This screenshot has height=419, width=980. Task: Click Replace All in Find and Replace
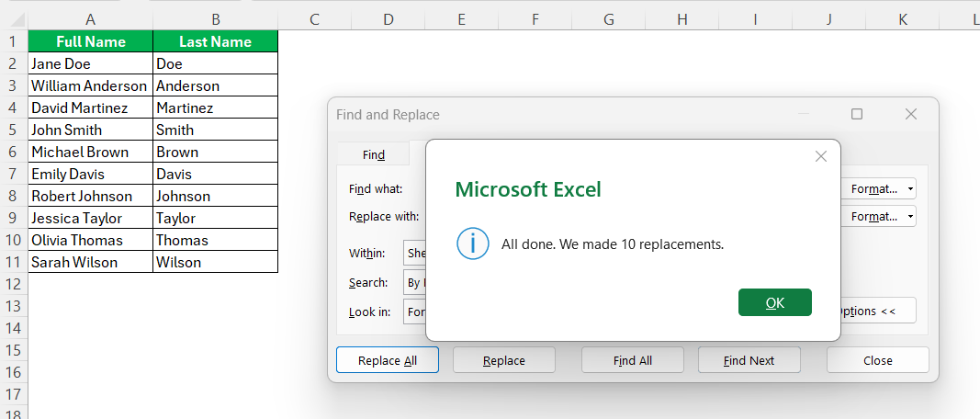[388, 360]
